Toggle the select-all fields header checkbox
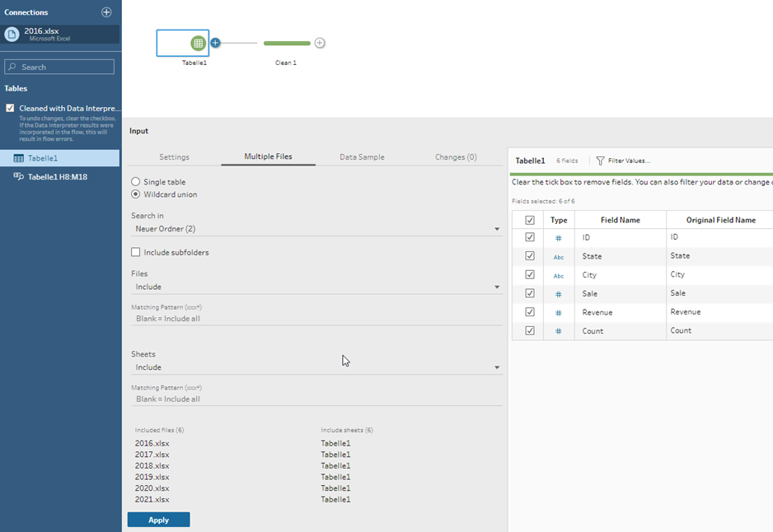 coord(530,220)
